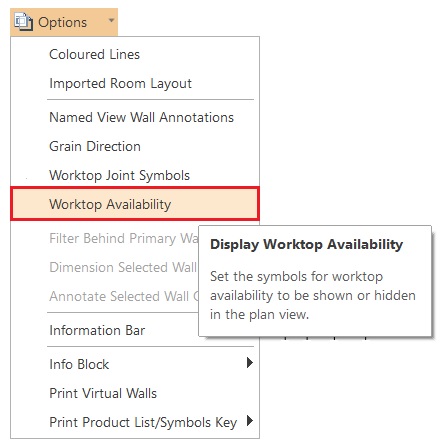Select Print Virtual Walls option
This screenshot has width=440, height=447.
coord(135,393)
